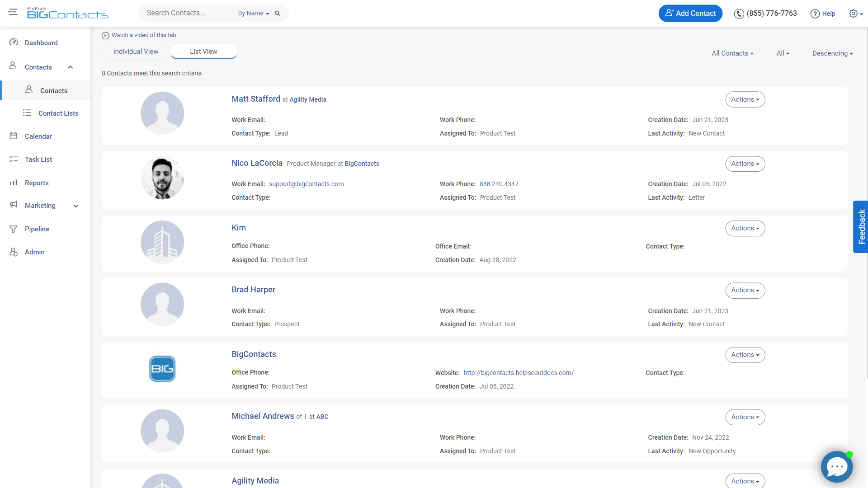Click the Pipeline icon in sidebar
Viewport: 868px width, 488px height.
tap(13, 228)
